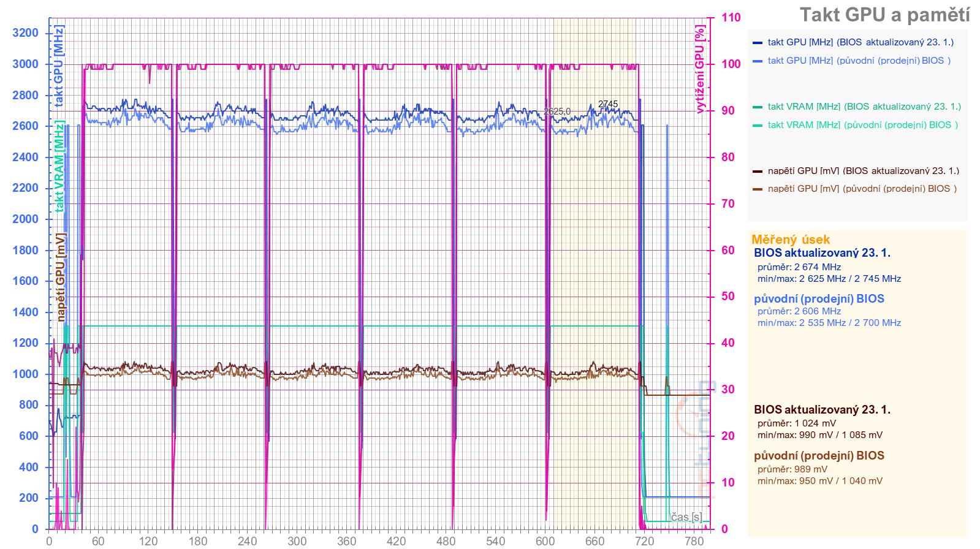980x549 pixels.
Task: Click the brown legend marker for original-BIOS GPU voltage
Action: (758, 189)
